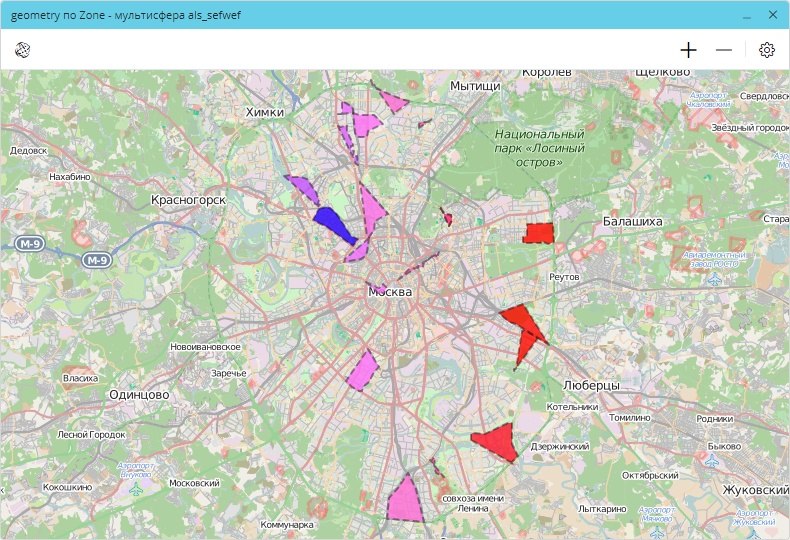Click the Внуково airport plane icon
Viewport: 790px width, 540px height.
(136, 490)
